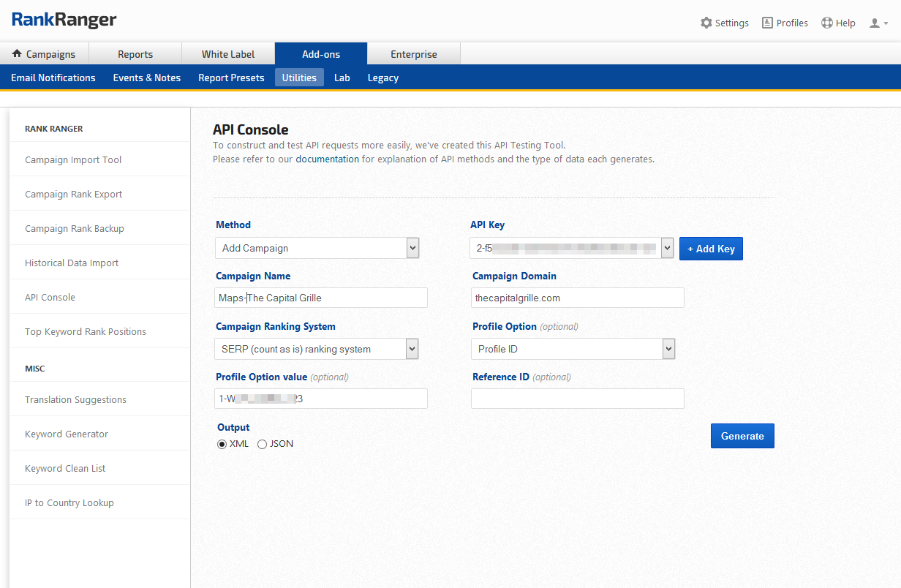The height and width of the screenshot is (588, 901).
Task: Expand the Campaign Ranking System dropdown
Action: coord(412,349)
